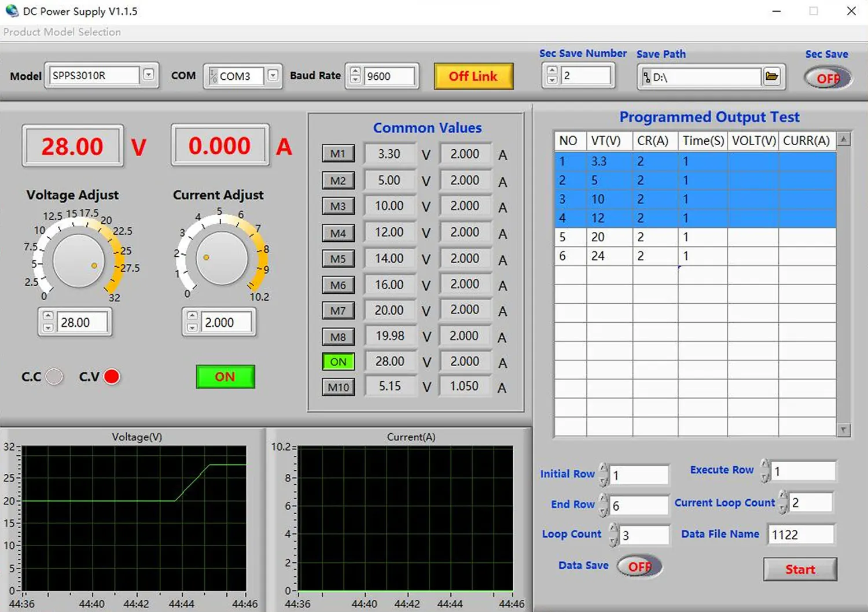
Task: Click the Baud Rate stepper arrows
Action: click(x=355, y=76)
